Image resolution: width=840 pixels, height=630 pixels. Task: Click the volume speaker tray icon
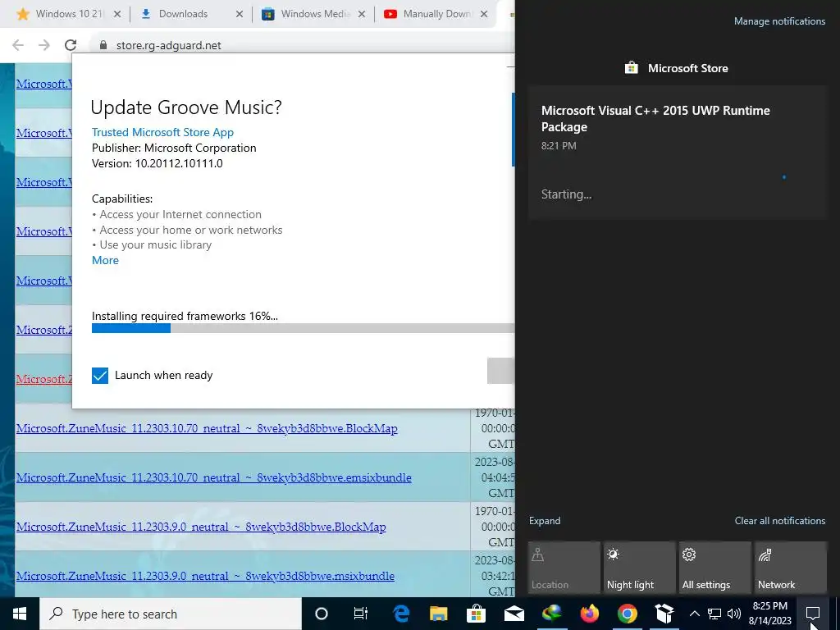(734, 614)
